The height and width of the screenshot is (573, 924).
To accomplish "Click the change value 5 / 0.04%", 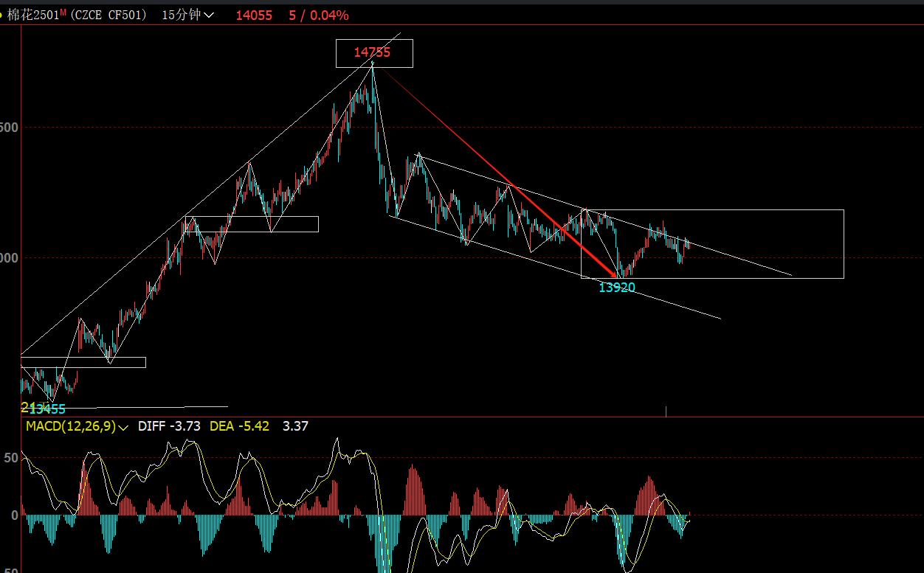I will pyautogui.click(x=319, y=15).
